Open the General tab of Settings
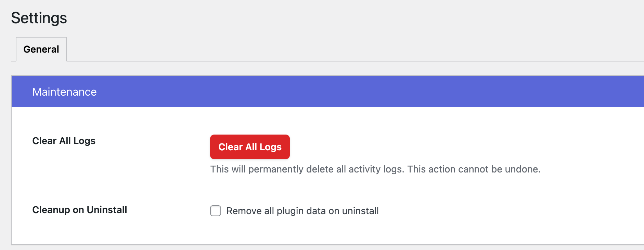Screen dimensions: 644x250 point(41,49)
